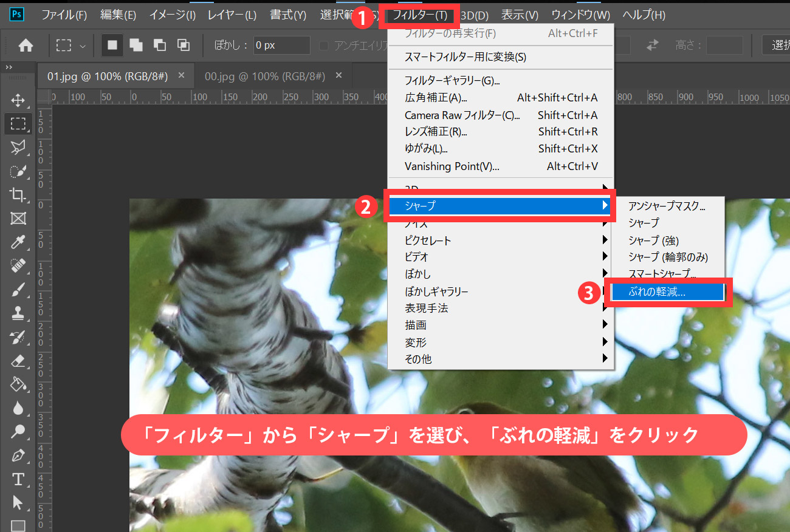Select the Polygonal Lasso tool
This screenshot has height=532, width=790.
[x=18, y=148]
